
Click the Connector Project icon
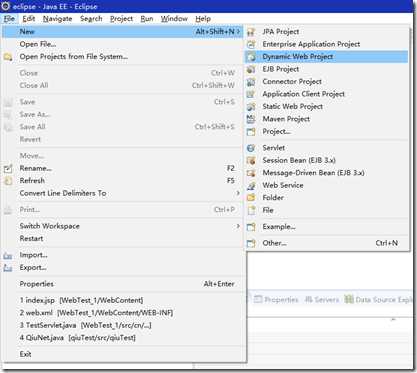(251, 82)
